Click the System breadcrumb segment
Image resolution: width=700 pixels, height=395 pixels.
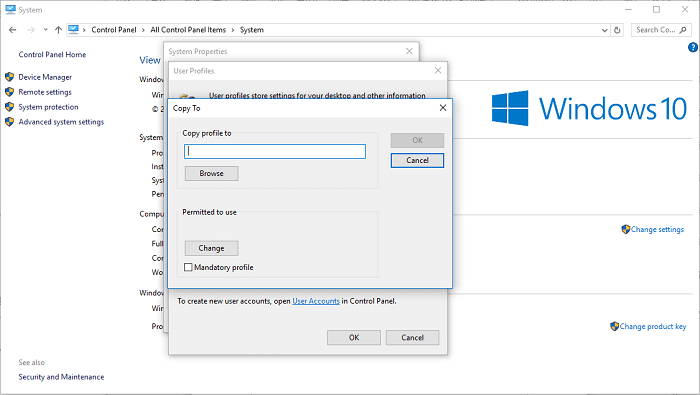pyautogui.click(x=252, y=30)
